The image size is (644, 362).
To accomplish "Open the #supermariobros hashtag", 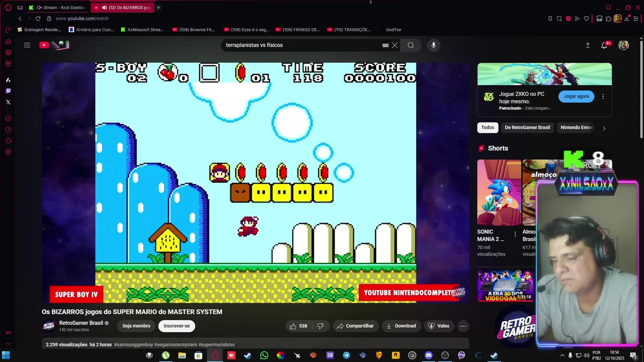I will pyautogui.click(x=217, y=344).
